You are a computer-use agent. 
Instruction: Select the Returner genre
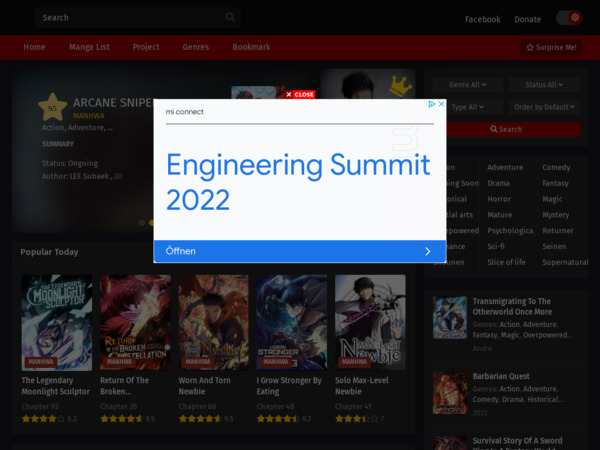[558, 231]
